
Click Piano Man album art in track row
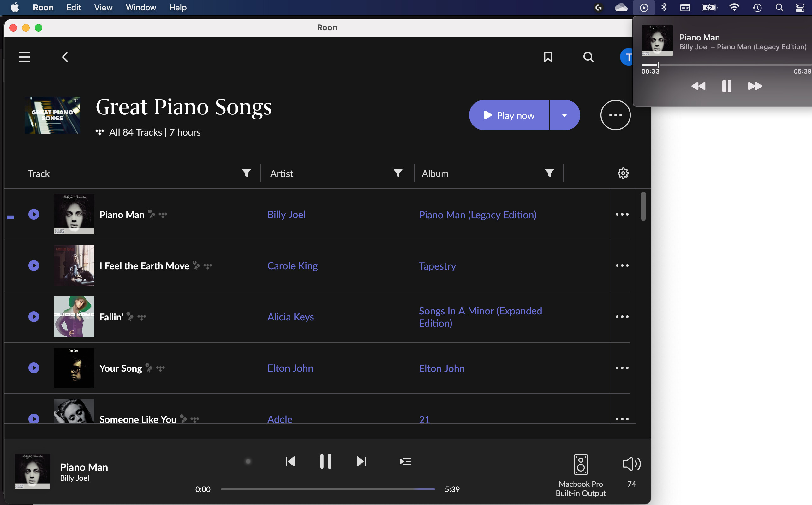pyautogui.click(x=74, y=214)
